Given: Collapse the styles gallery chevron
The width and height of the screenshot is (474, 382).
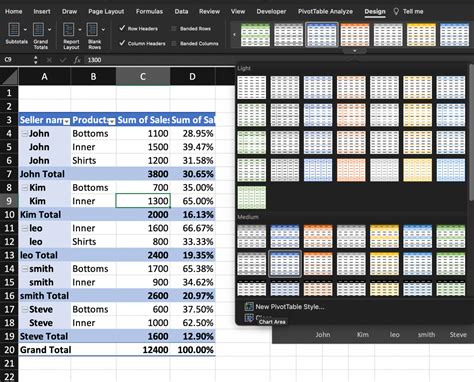Looking at the screenshot, I should click(x=355, y=51).
